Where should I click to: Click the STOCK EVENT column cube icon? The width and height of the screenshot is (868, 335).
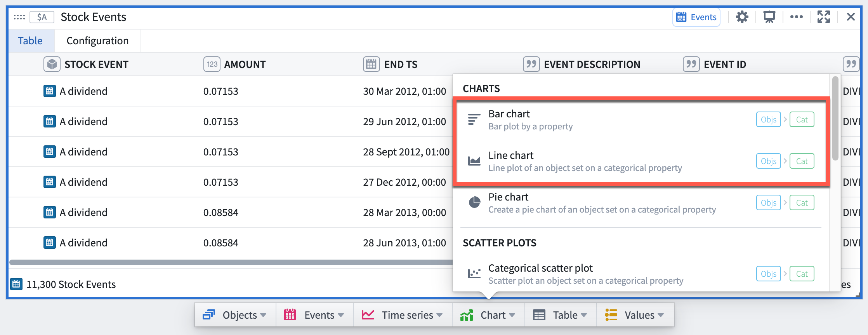pyautogui.click(x=52, y=64)
